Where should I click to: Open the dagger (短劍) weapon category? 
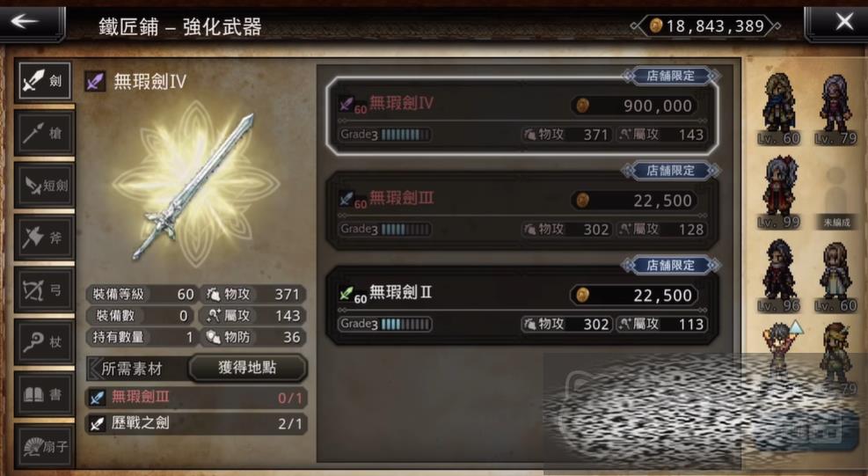(44, 185)
